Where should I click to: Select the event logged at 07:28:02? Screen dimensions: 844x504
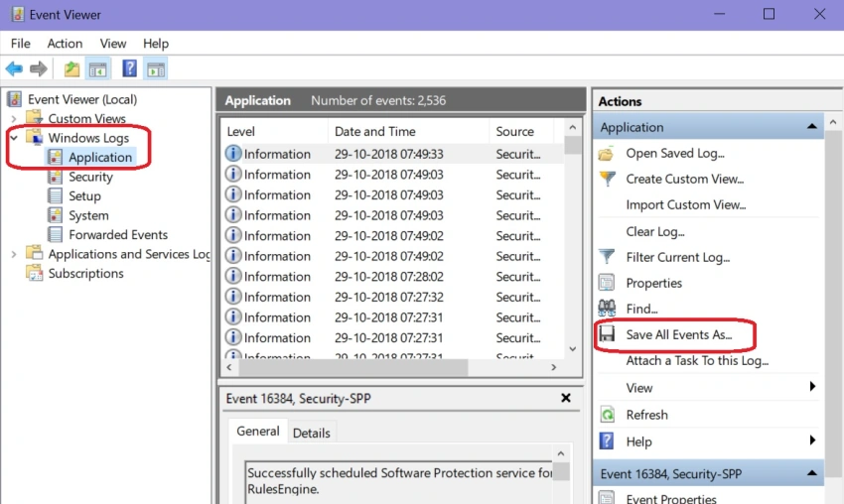coord(393,277)
